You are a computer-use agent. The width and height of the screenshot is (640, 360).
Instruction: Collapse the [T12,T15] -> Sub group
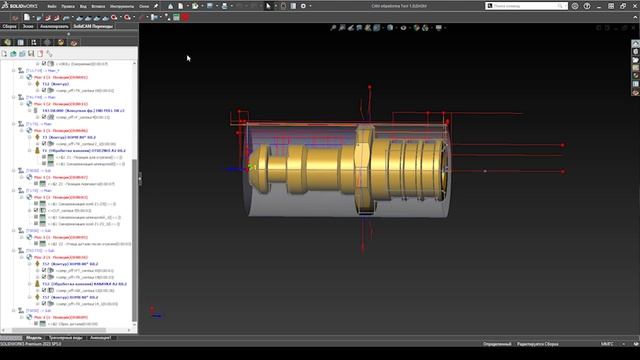pos(13,250)
